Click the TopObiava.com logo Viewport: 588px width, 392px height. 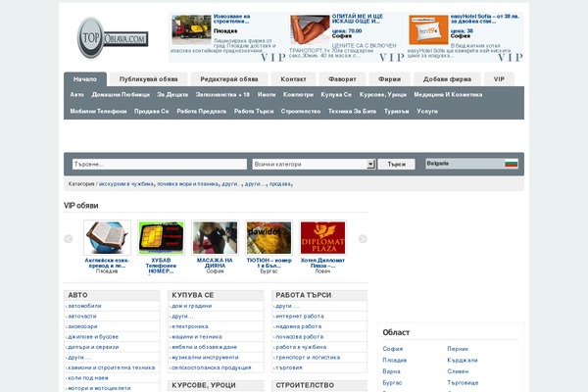click(x=112, y=37)
